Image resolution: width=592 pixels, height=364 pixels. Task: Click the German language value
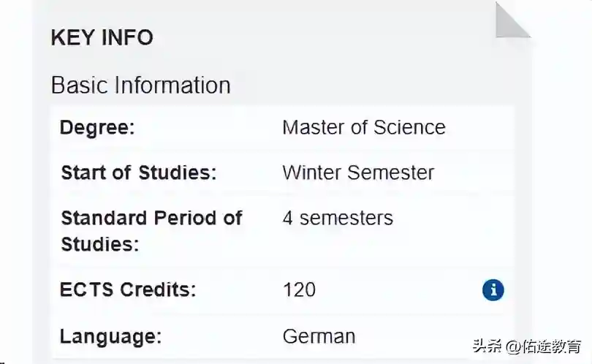click(319, 336)
